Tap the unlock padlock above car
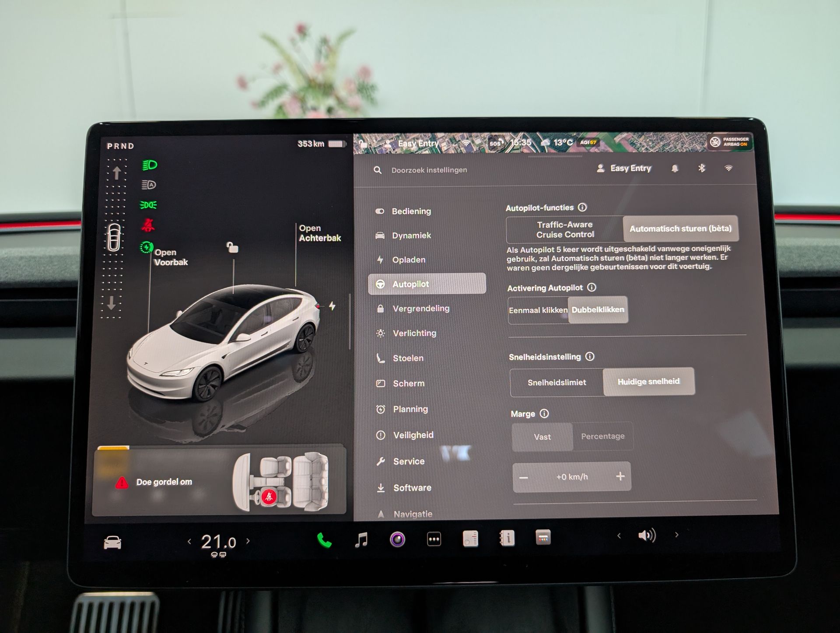Image resolution: width=840 pixels, height=633 pixels. [x=232, y=248]
